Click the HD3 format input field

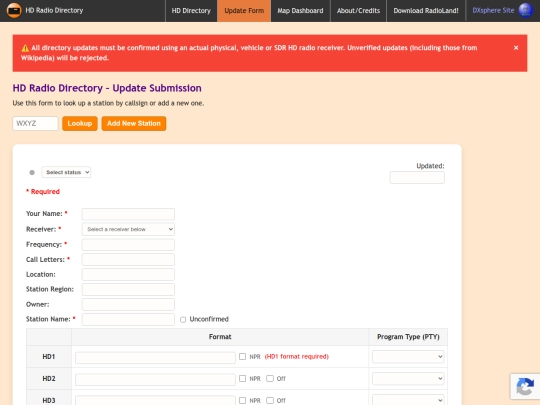pos(155,401)
